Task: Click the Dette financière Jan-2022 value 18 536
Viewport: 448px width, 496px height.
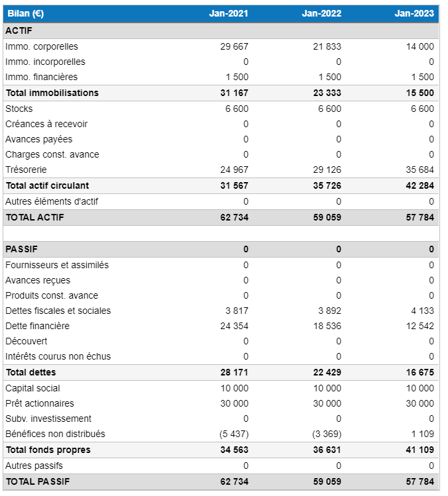Action: [327, 326]
